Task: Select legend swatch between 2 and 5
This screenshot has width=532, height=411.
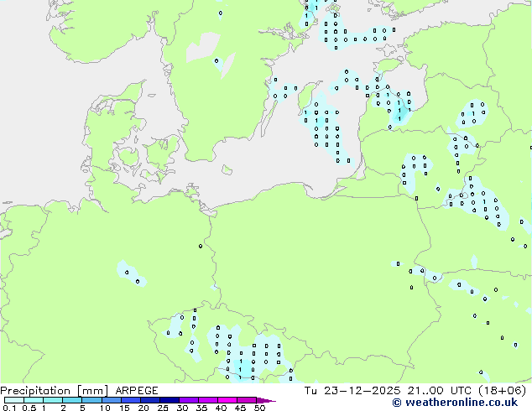Action: tap(72, 400)
